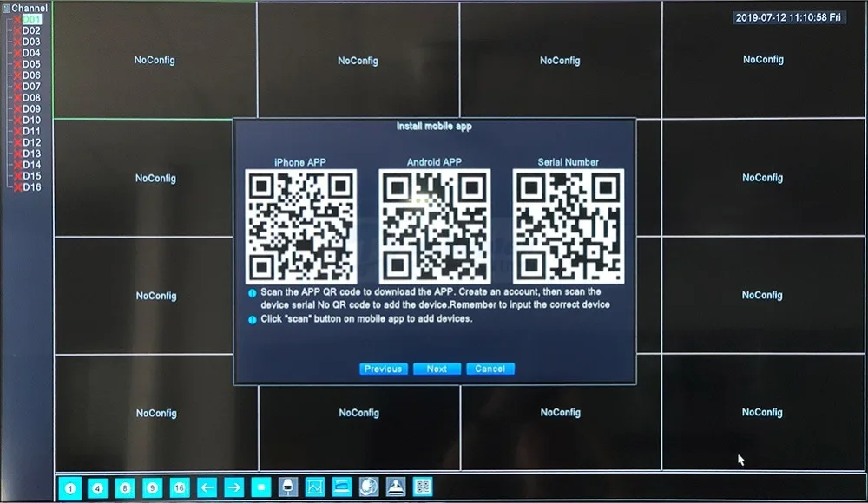The image size is (868, 503).
Task: Open the QR code toolbar icon
Action: tap(423, 487)
